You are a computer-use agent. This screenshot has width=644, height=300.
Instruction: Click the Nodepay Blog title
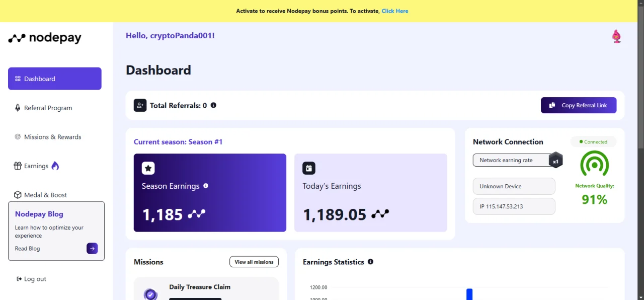point(39,214)
